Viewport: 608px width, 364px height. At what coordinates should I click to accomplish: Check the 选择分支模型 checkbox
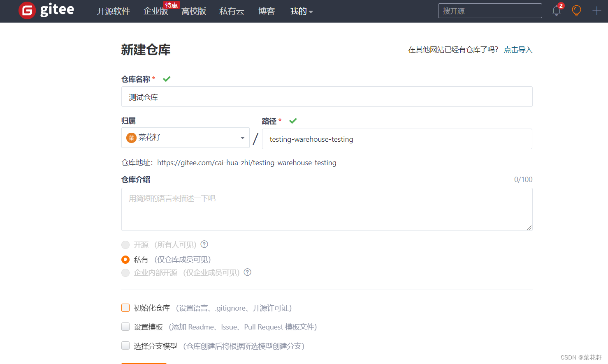click(125, 346)
